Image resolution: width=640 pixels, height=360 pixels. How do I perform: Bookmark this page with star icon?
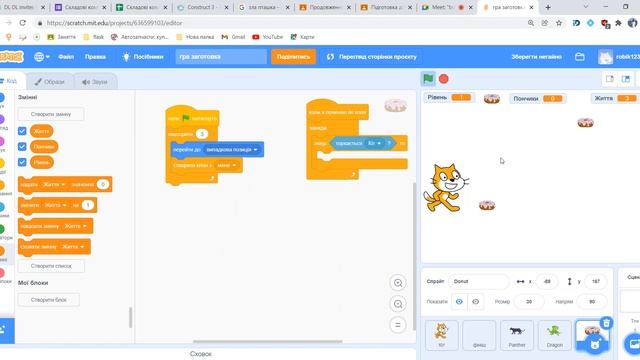coord(559,23)
